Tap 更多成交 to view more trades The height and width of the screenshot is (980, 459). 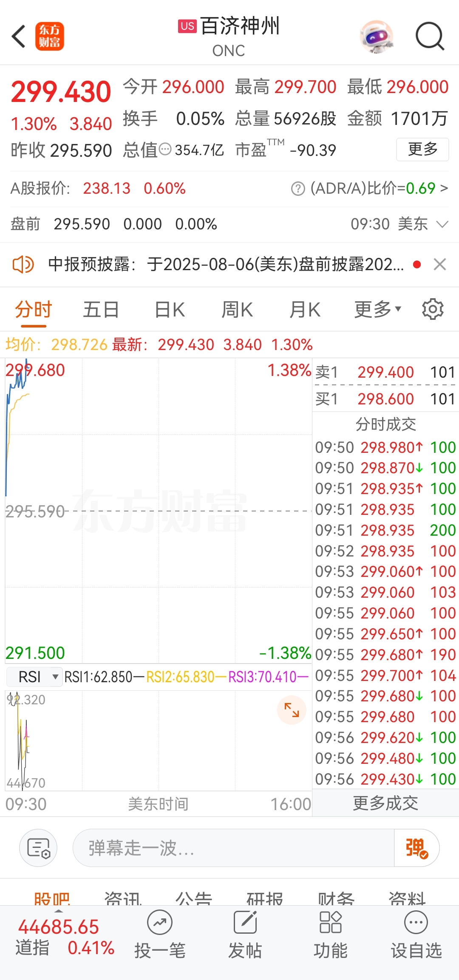(x=385, y=803)
